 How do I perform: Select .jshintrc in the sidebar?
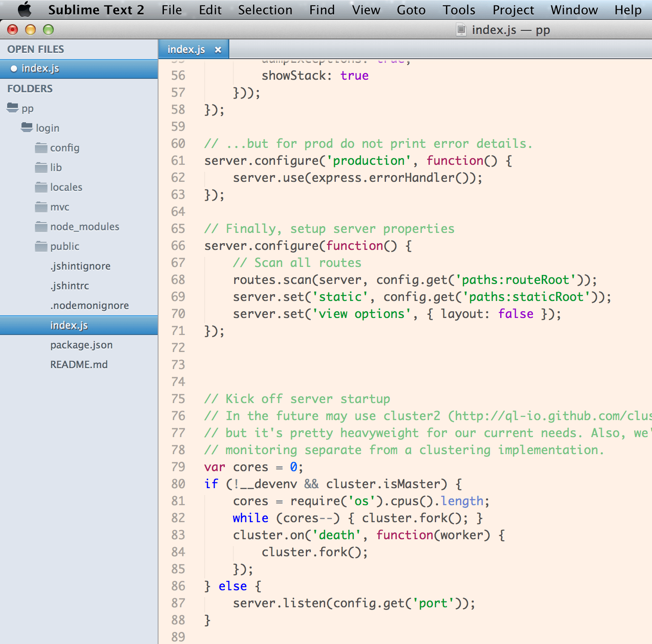tap(70, 286)
